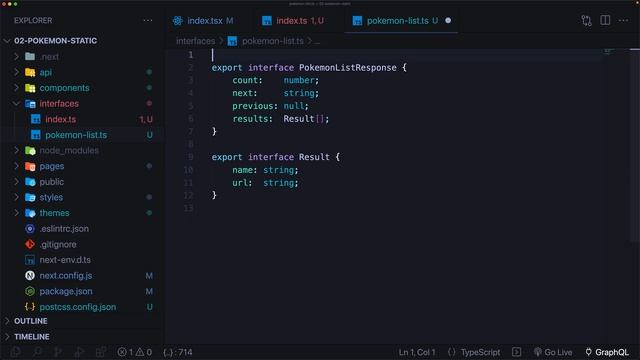Click the interfaces folder icon

click(x=30, y=104)
